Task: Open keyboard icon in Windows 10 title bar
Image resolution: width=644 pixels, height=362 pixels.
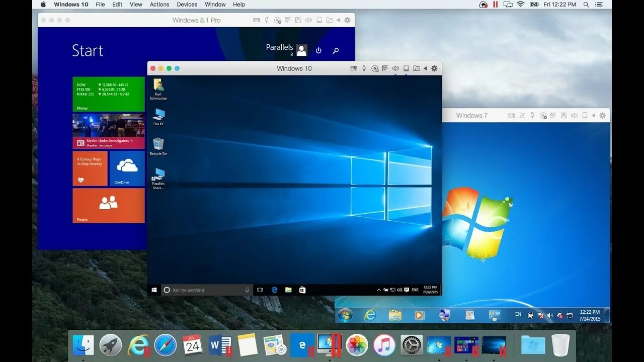Action: point(354,68)
